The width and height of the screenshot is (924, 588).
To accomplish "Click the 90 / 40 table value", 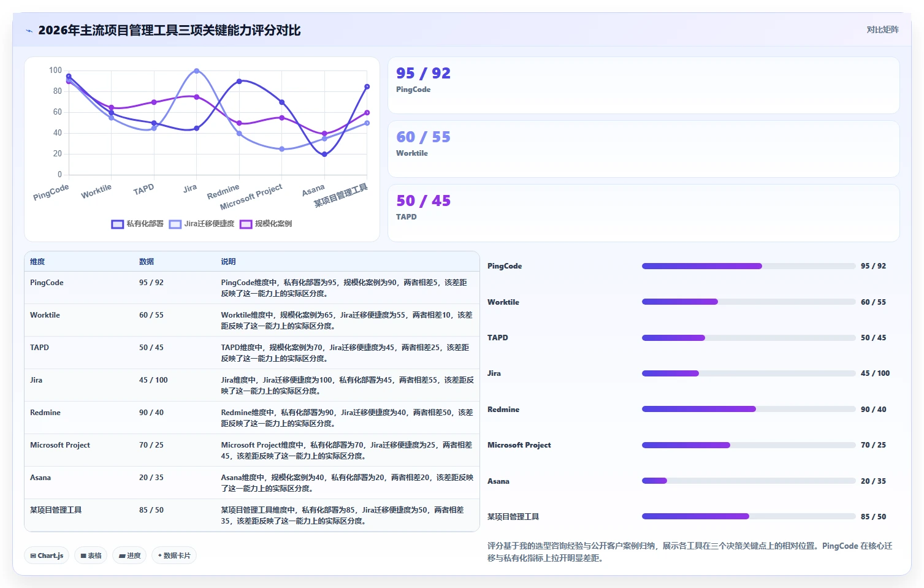I will [151, 413].
